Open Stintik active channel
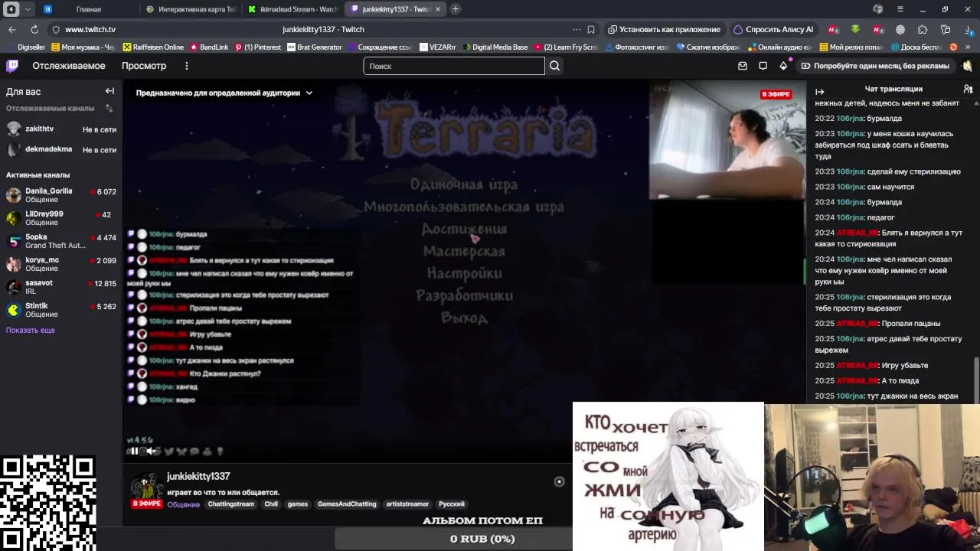Screen dimensions: 980x551 tap(61, 309)
